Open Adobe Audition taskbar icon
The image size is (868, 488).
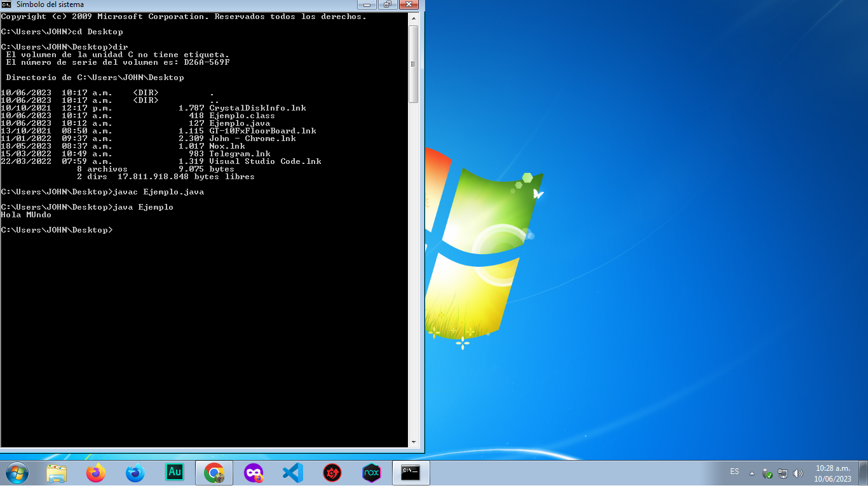click(x=175, y=472)
